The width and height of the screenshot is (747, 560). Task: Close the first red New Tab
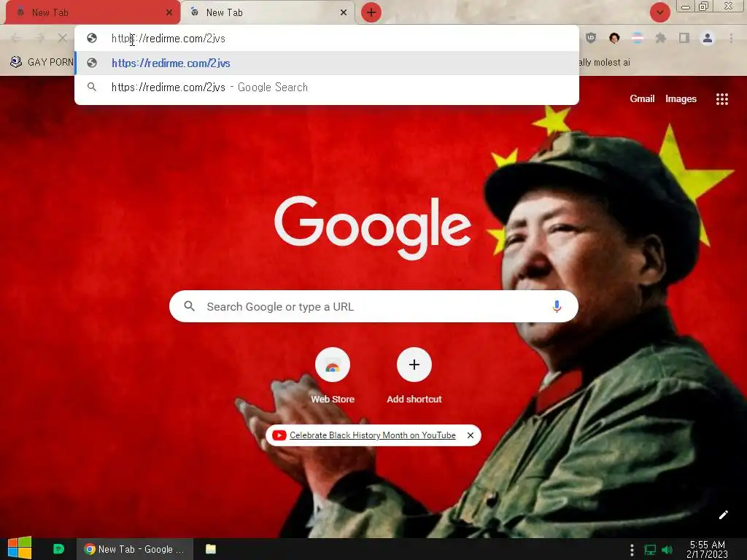coord(169,12)
